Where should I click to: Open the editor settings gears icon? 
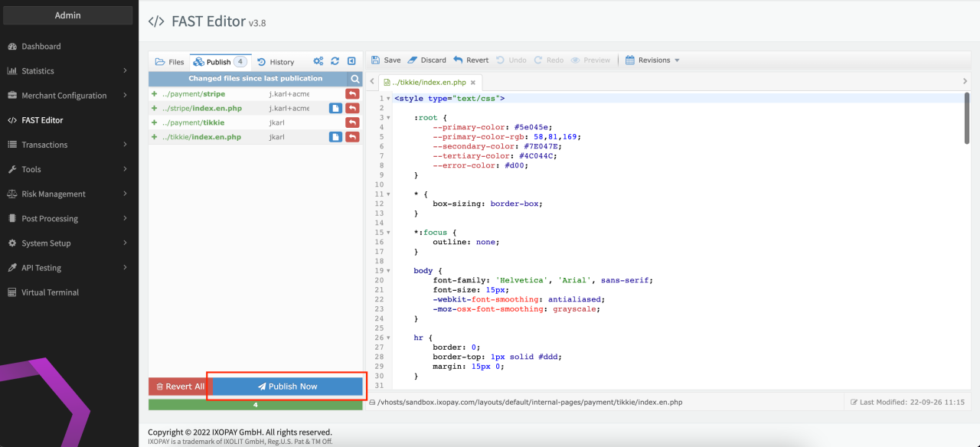318,62
